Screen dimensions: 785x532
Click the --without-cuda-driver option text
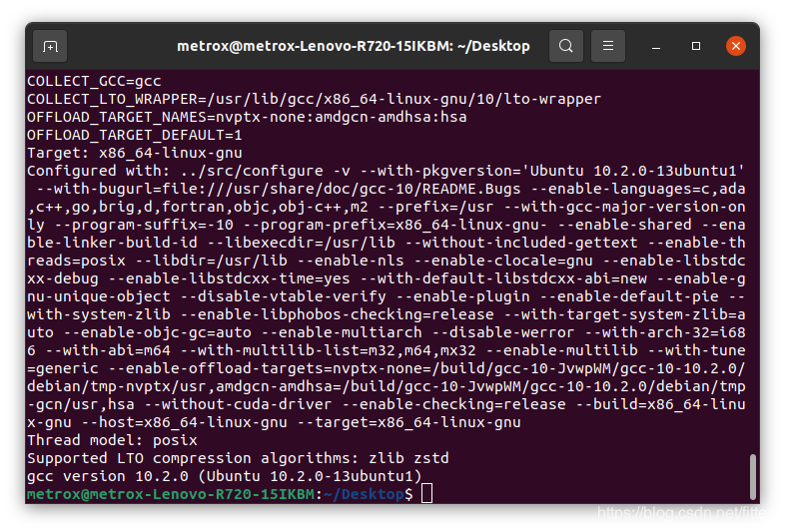(x=238, y=404)
